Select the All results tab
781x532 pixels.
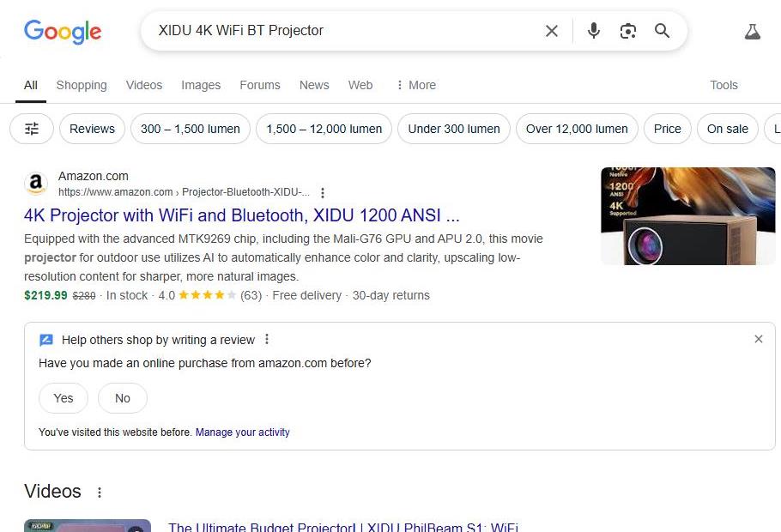click(x=31, y=85)
